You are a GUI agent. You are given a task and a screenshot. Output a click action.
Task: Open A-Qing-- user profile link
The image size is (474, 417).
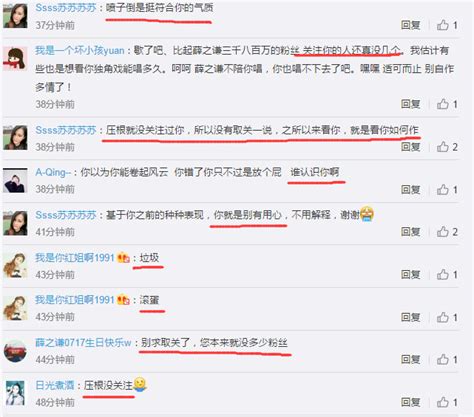pos(53,172)
